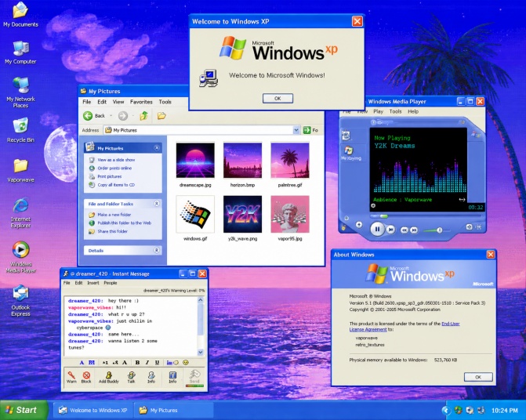Screen dimensions: 526x420
Task: Click the chat scrollbar down arrow
Action: click(201, 352)
